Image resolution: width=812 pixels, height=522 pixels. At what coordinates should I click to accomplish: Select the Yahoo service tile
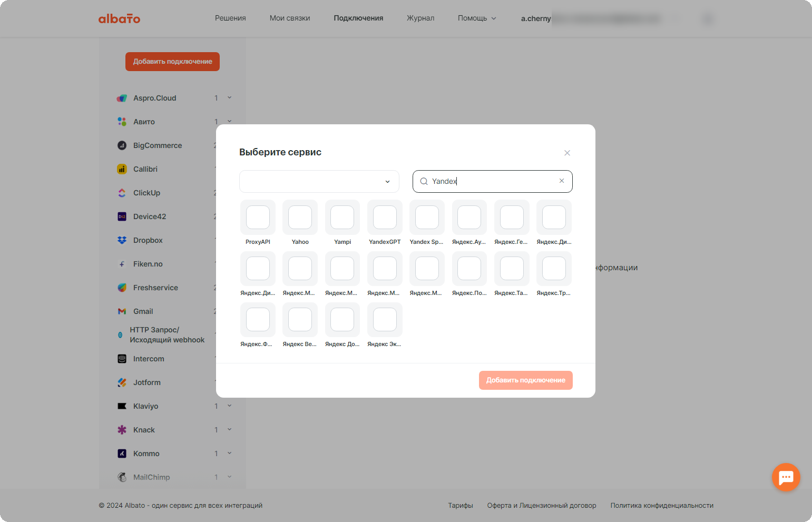point(300,222)
